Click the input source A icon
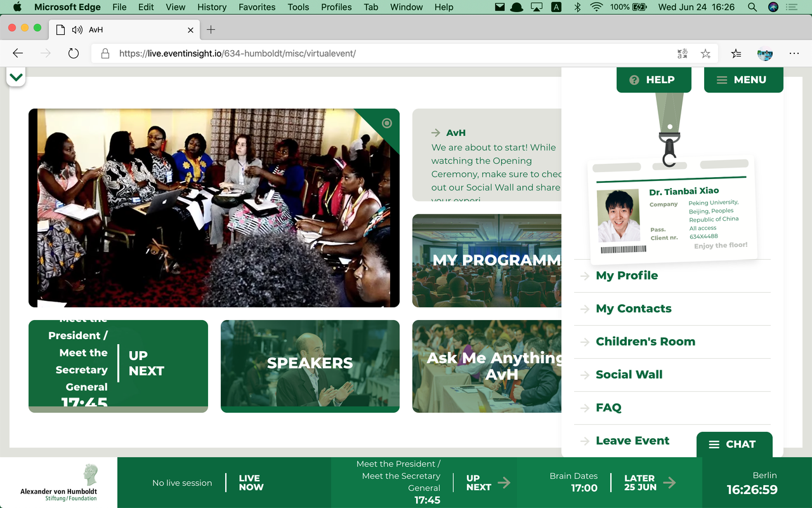812x508 pixels. [556, 7]
